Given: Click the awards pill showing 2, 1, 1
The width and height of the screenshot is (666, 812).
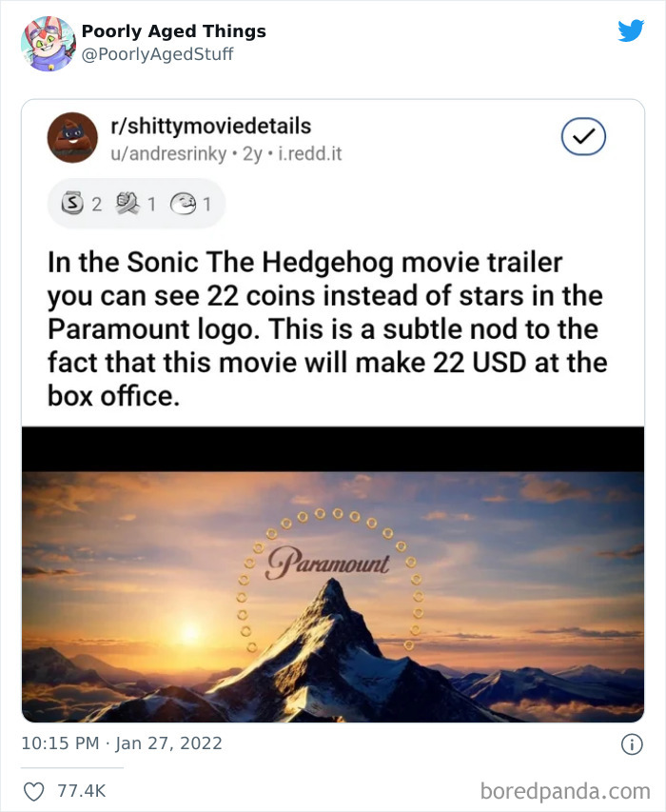Looking at the screenshot, I should point(137,204).
